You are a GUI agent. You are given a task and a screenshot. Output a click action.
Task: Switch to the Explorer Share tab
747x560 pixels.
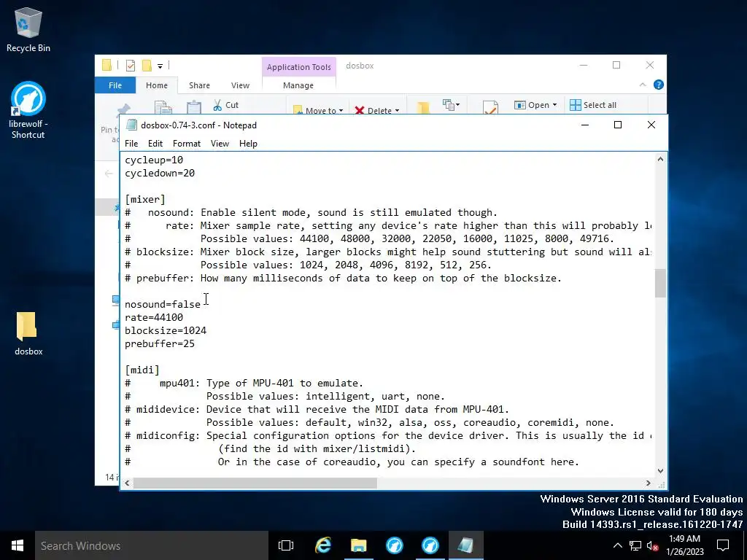tap(199, 85)
